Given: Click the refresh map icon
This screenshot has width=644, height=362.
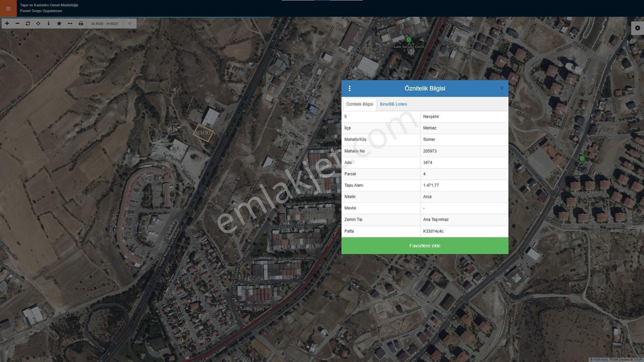Looking at the screenshot, I should [x=28, y=23].
